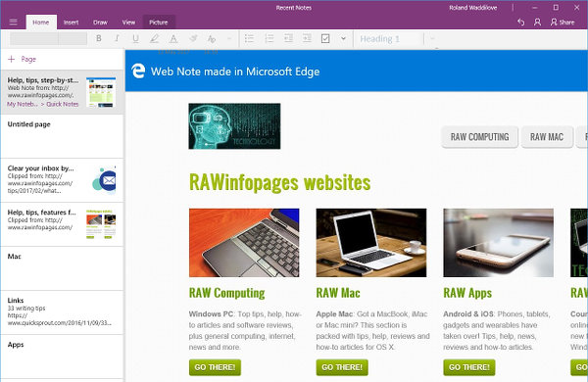The image size is (588, 382).
Task: Toggle italic formatting
Action: click(x=117, y=38)
